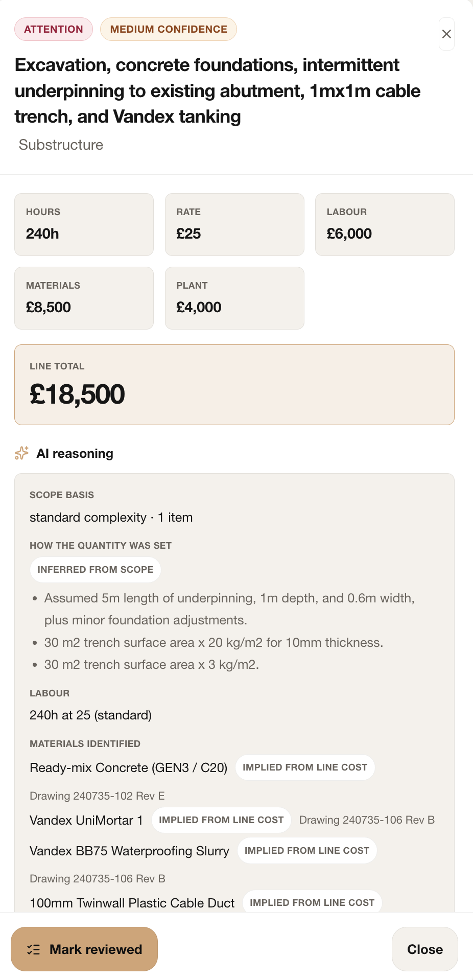Select the MEDIUM CONFIDENCE badge
The height and width of the screenshot is (980, 473).
pyautogui.click(x=169, y=29)
